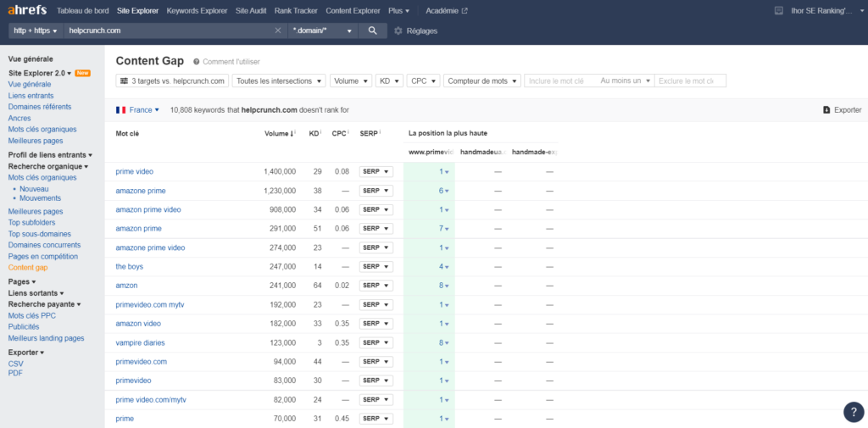Open the Au moins un dropdown

(625, 81)
